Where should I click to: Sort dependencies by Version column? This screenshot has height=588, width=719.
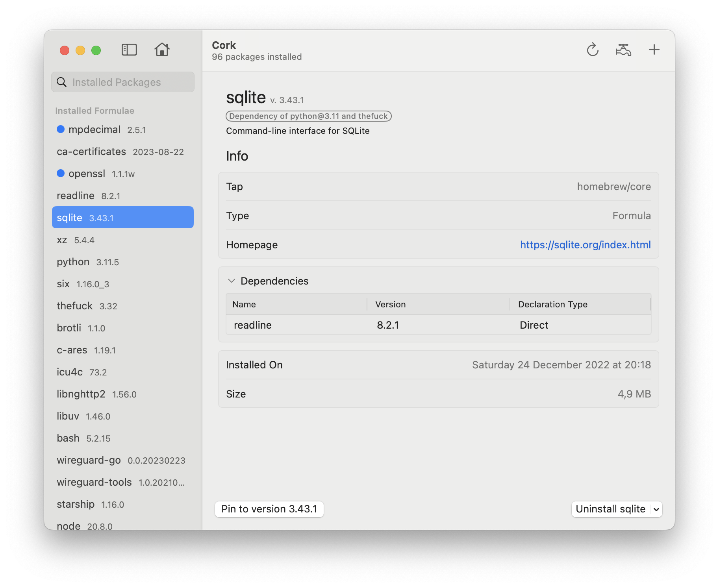tap(438, 304)
